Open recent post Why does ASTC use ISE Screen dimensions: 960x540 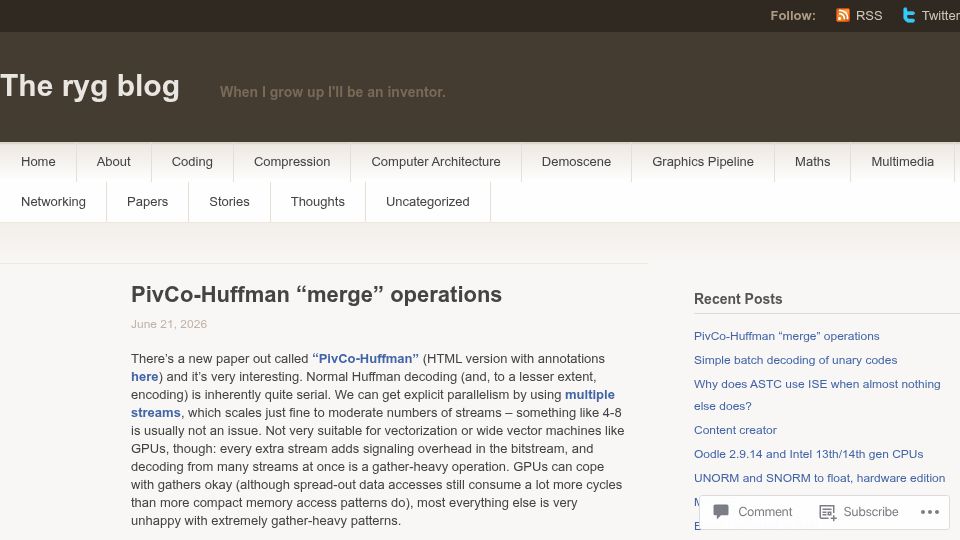click(817, 395)
